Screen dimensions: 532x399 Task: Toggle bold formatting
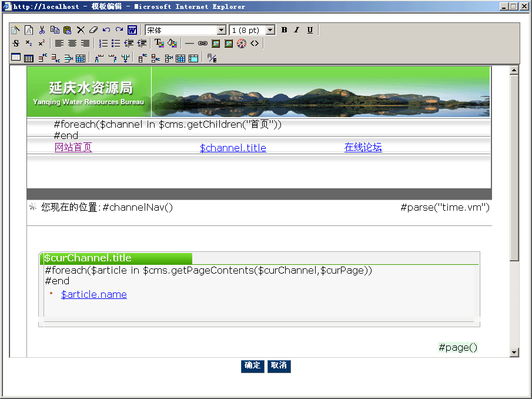(x=284, y=29)
